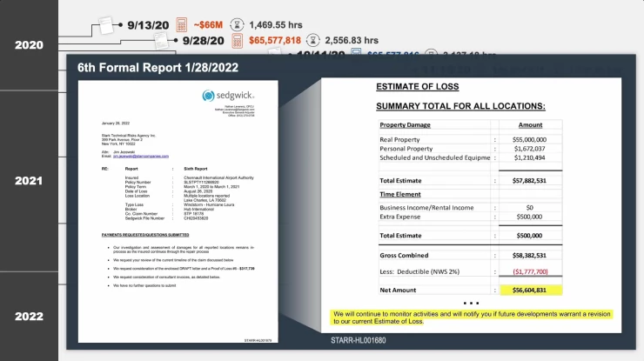The width and height of the screenshot is (644, 361).
Task: Click the 9/13/20 timeline date
Action: pos(147,23)
